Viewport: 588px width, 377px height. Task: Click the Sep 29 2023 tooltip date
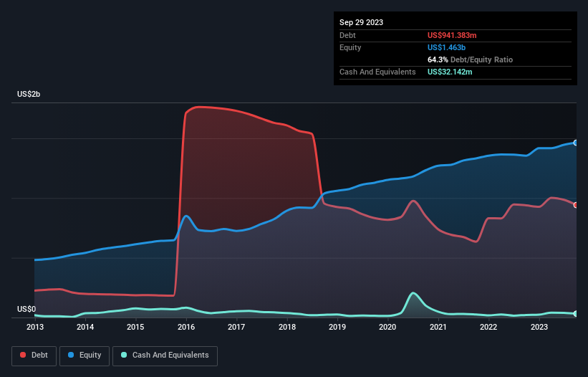click(361, 22)
